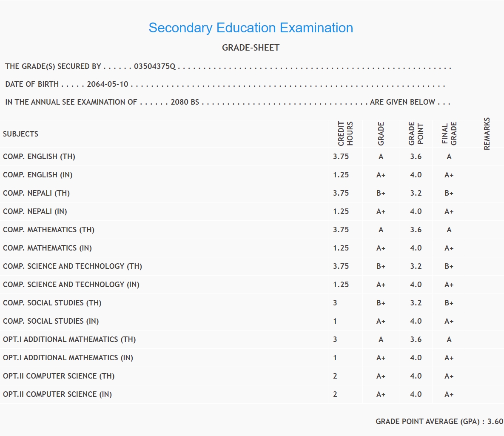This screenshot has width=504, height=436.
Task: Click the REMARKS column header
Action: point(487,134)
